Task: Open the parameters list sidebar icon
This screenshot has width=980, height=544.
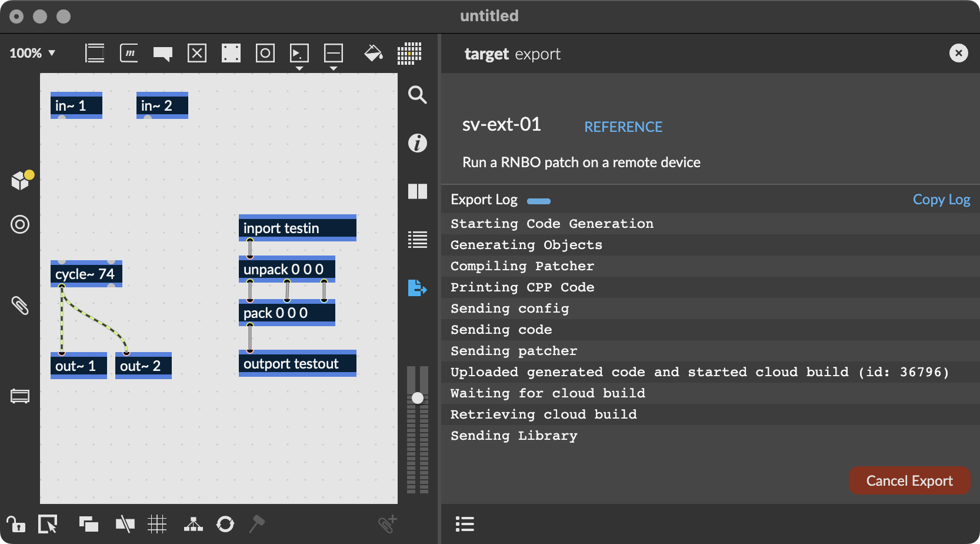Action: (x=418, y=240)
